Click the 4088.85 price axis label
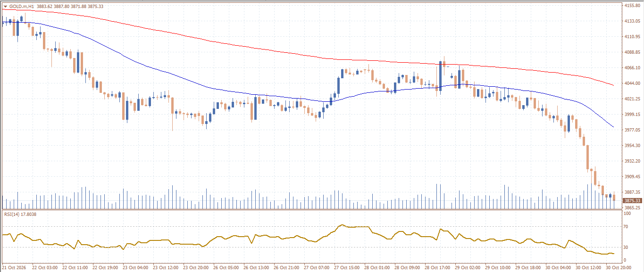 (631, 52)
